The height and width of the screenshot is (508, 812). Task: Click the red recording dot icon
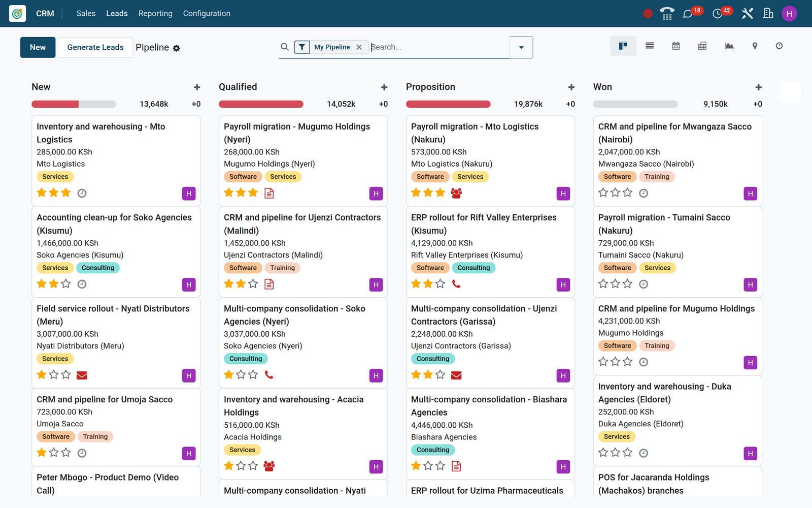pyautogui.click(x=648, y=14)
